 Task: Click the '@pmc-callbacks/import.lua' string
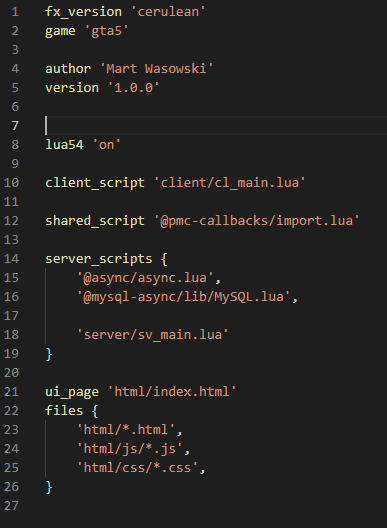(x=257, y=221)
